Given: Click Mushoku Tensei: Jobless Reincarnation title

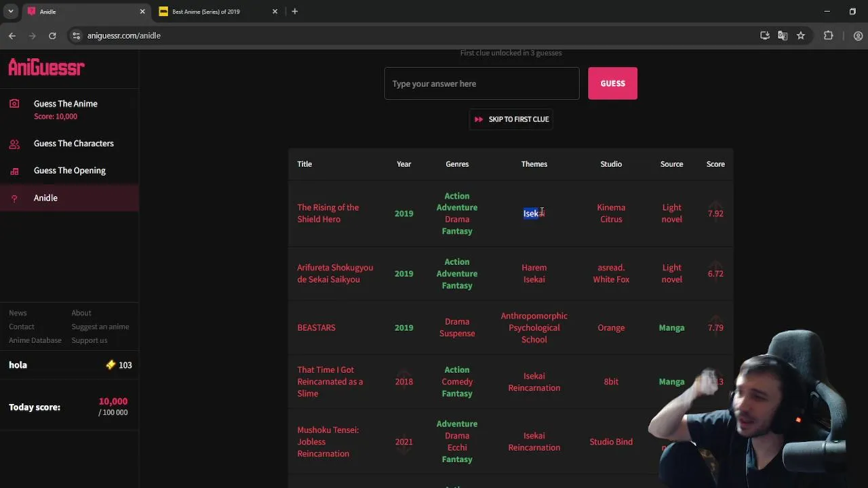Looking at the screenshot, I should point(328,442).
